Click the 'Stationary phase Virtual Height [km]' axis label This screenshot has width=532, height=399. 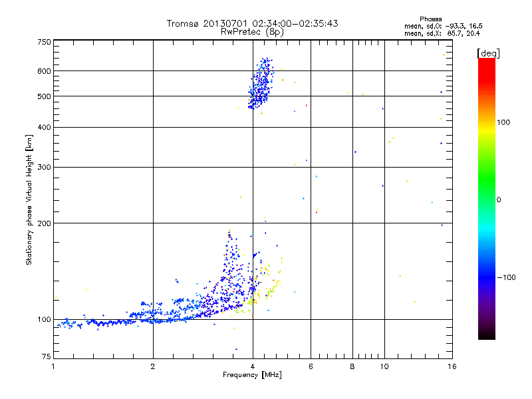coord(29,199)
